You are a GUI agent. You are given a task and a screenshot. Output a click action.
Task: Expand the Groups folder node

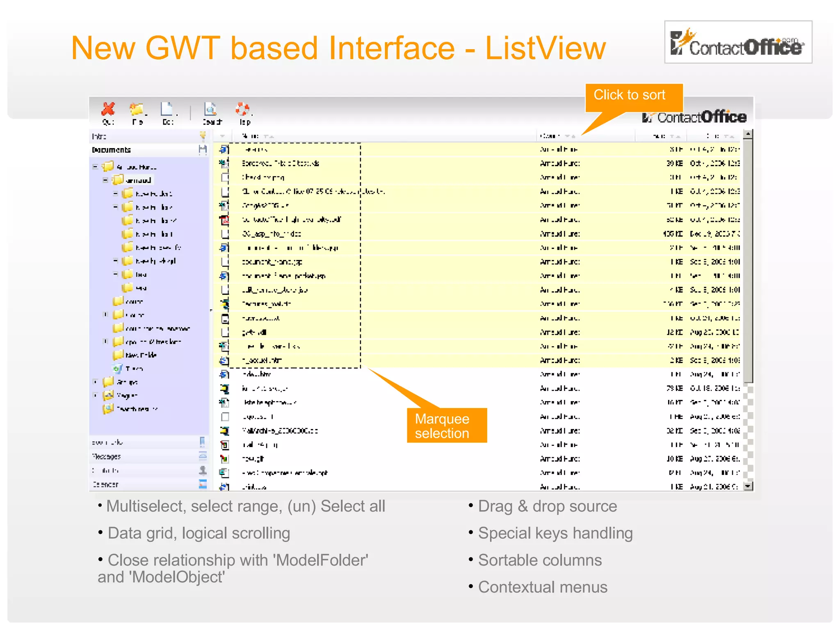point(95,382)
